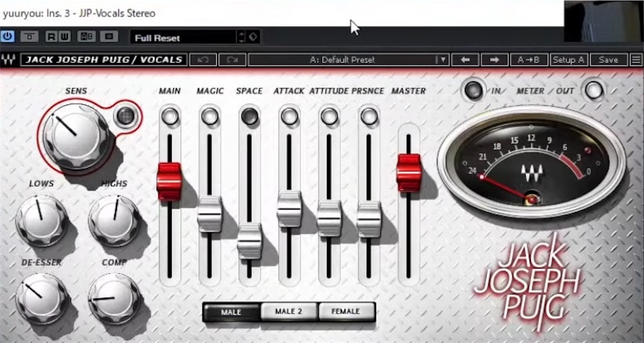Click the JACK JOSEPH PUIG / VOCALS title
This screenshot has width=644, height=343.
(x=104, y=60)
